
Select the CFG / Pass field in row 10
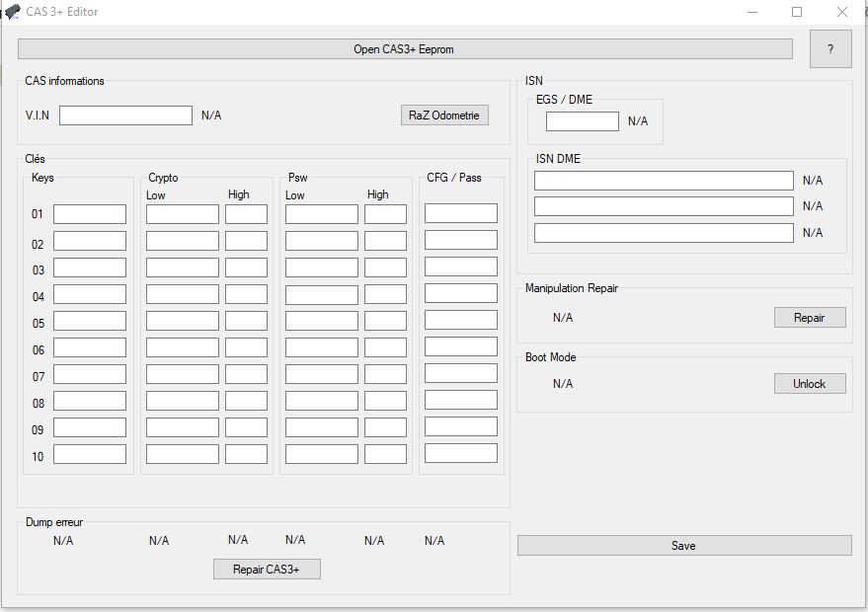coord(460,453)
